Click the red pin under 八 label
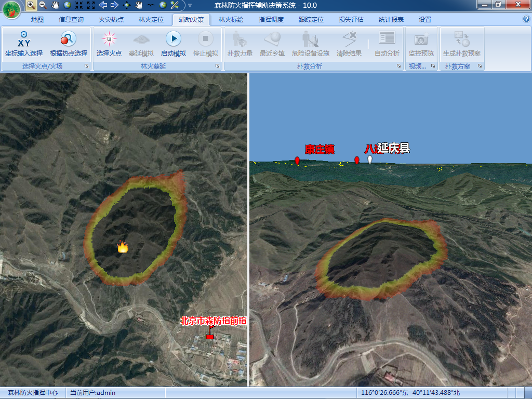 (x=356, y=160)
